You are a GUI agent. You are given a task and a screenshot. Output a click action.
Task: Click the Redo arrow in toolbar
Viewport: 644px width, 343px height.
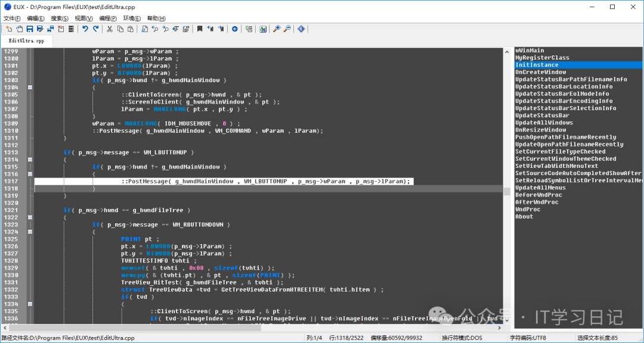[x=96, y=29]
